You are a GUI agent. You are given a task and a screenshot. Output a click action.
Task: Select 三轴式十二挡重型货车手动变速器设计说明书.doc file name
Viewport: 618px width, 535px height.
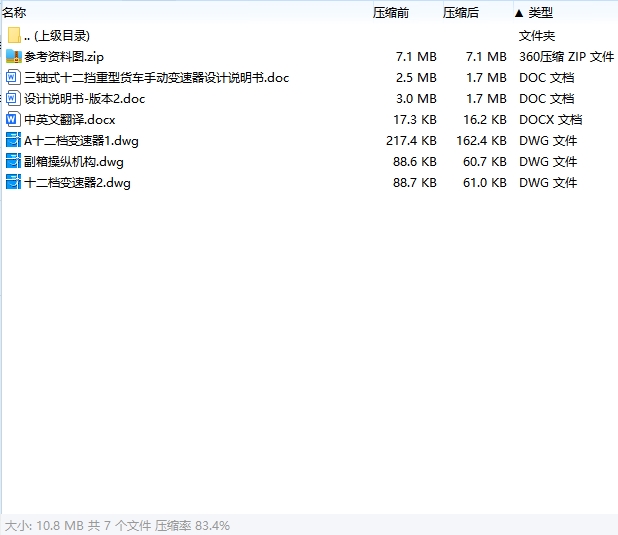tap(156, 78)
